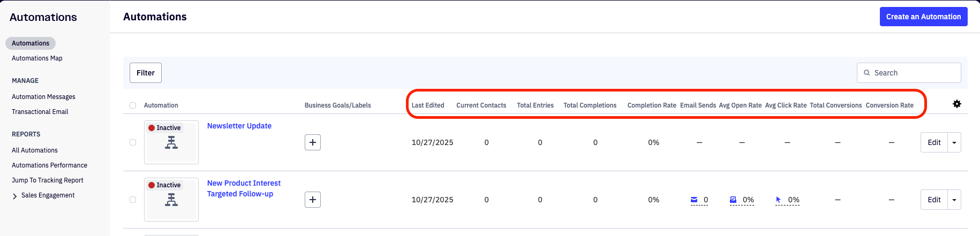The height and width of the screenshot is (236, 980).
Task: Go to Automations Performance report
Action: [49, 165]
